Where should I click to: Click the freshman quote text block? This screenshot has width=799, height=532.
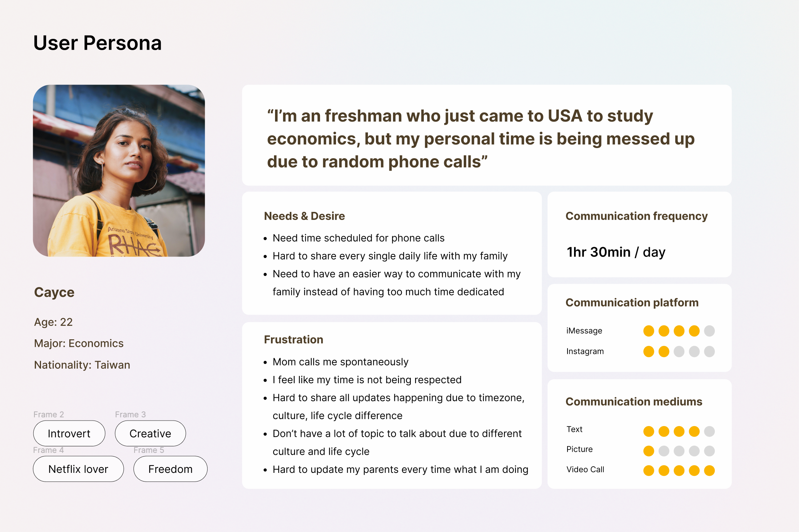tap(481, 139)
